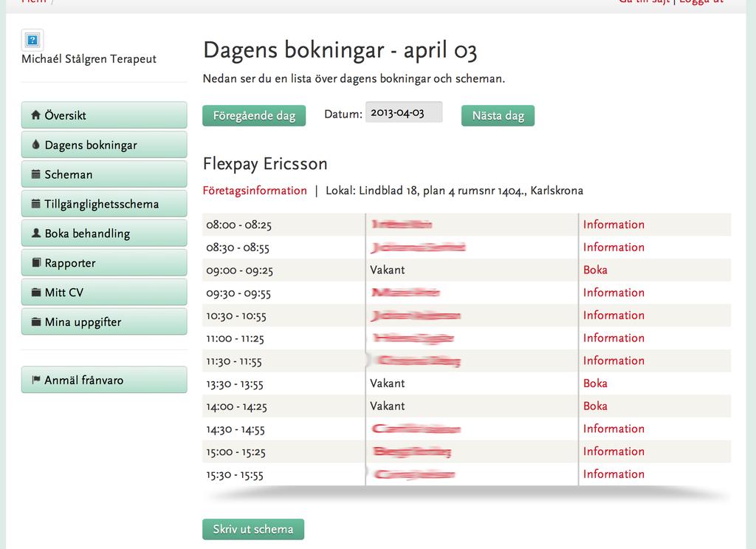Go to Föregående dag
The height and width of the screenshot is (549, 756).
pos(254,116)
